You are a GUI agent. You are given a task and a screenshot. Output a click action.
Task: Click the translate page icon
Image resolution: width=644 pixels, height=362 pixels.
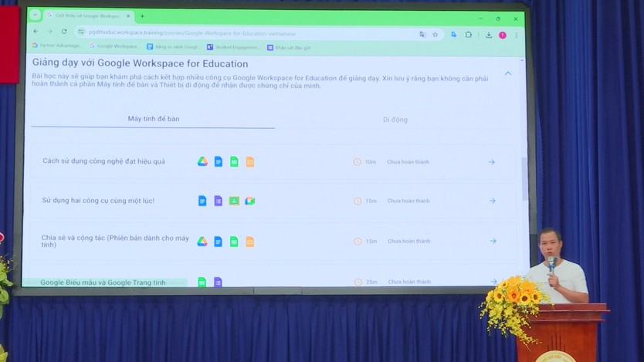point(422,35)
